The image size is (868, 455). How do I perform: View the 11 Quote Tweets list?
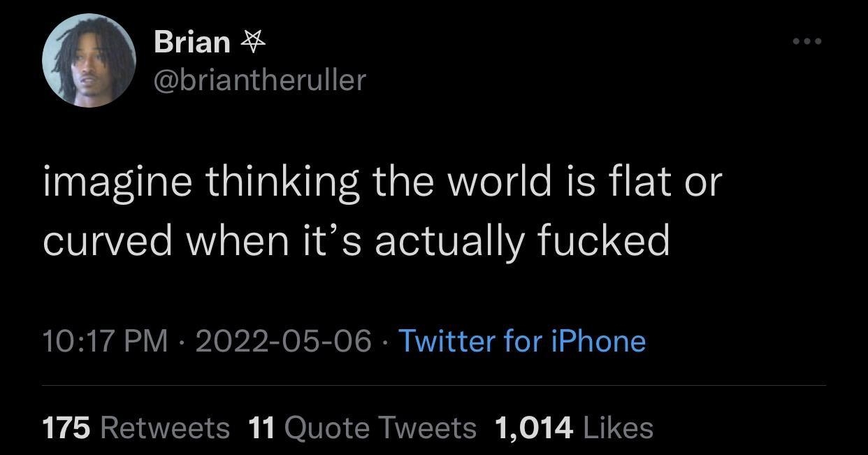pos(362,427)
